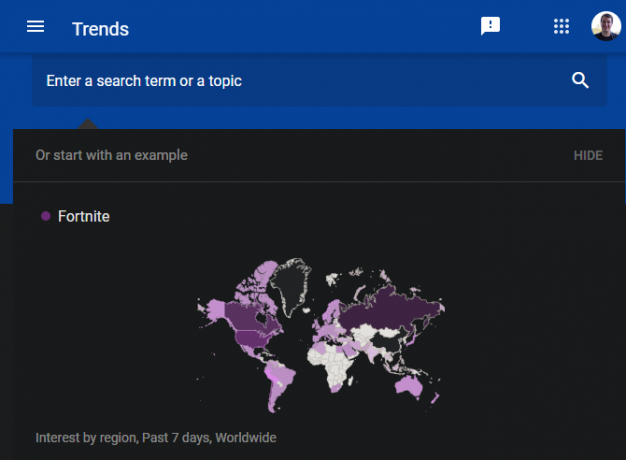This screenshot has width=626, height=460.
Task: Focus the search term input field
Action: click(x=319, y=81)
